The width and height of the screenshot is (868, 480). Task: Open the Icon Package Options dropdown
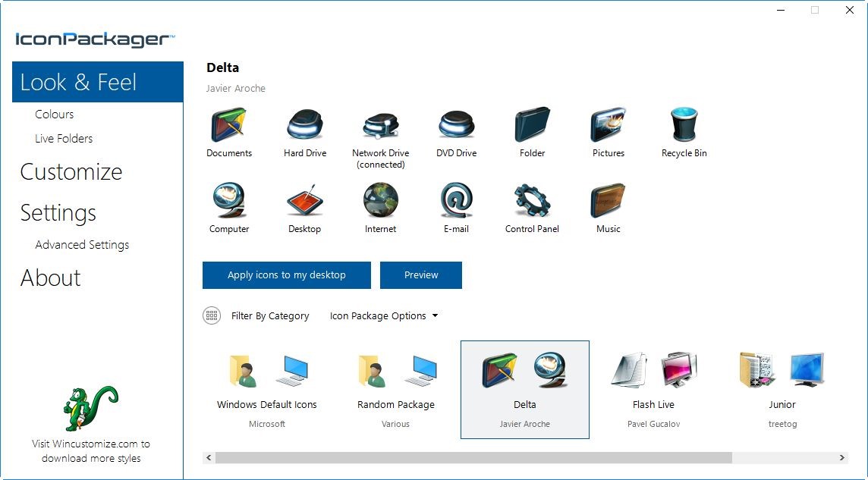point(384,315)
